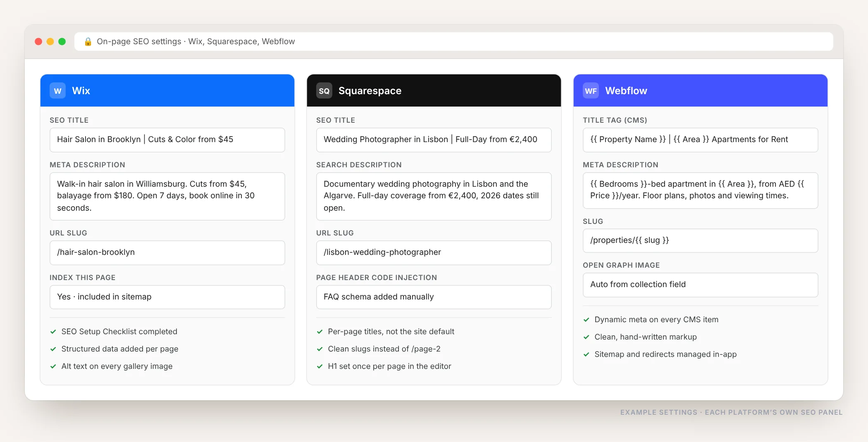868x442 pixels.
Task: Click the Squarespace heading text
Action: pos(370,91)
